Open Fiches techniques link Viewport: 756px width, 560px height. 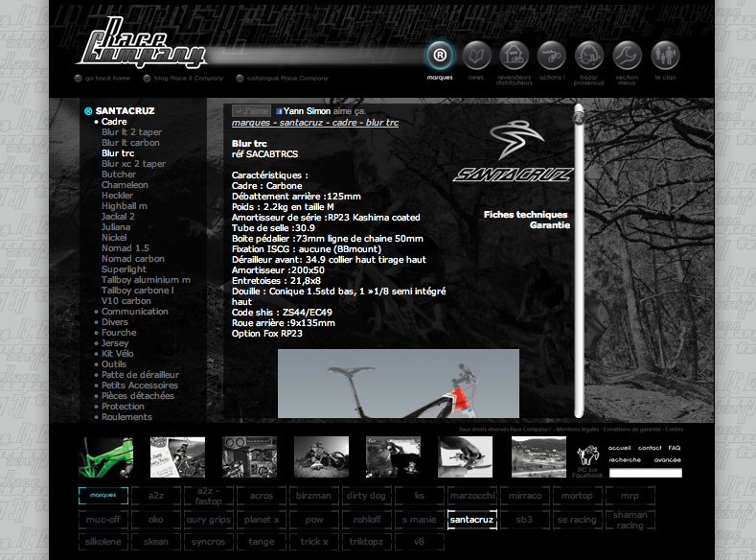point(525,215)
